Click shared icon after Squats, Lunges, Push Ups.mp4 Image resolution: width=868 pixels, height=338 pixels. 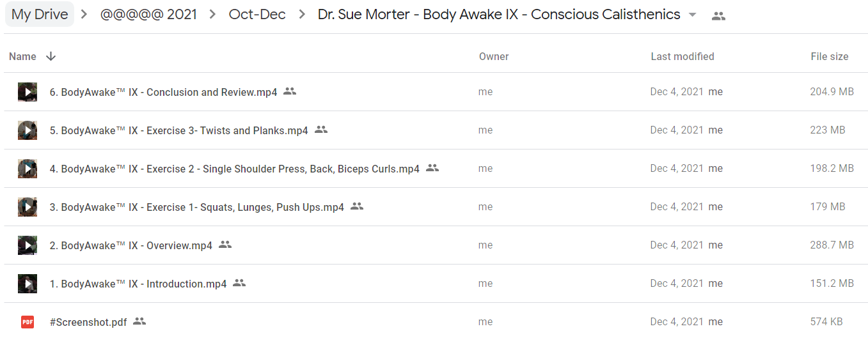[357, 206]
